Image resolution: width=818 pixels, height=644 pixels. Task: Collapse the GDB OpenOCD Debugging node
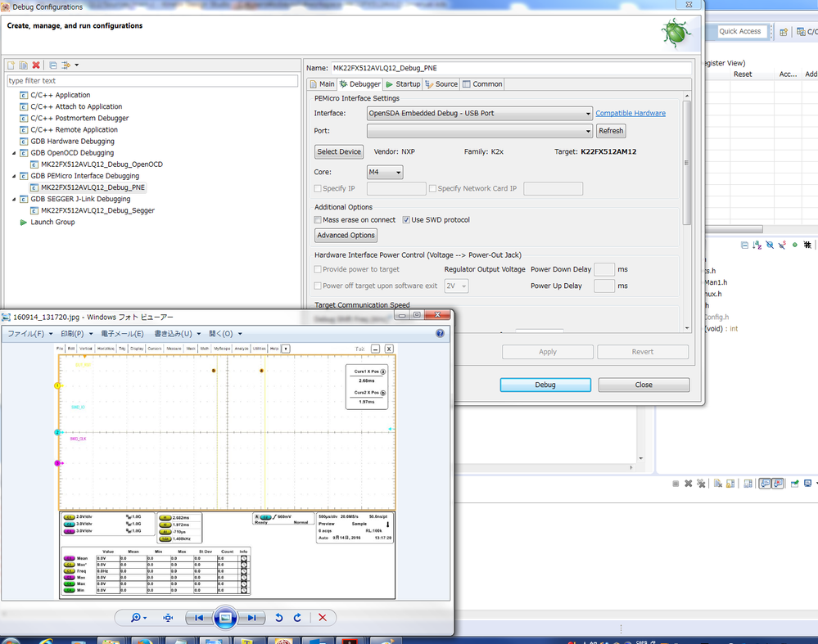coord(14,153)
